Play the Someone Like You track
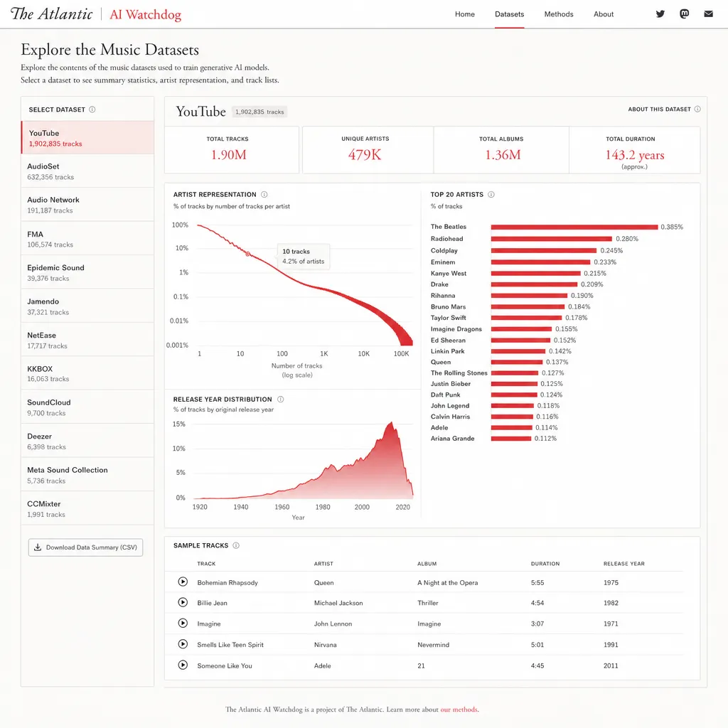The width and height of the screenshot is (728, 728). coord(183,665)
